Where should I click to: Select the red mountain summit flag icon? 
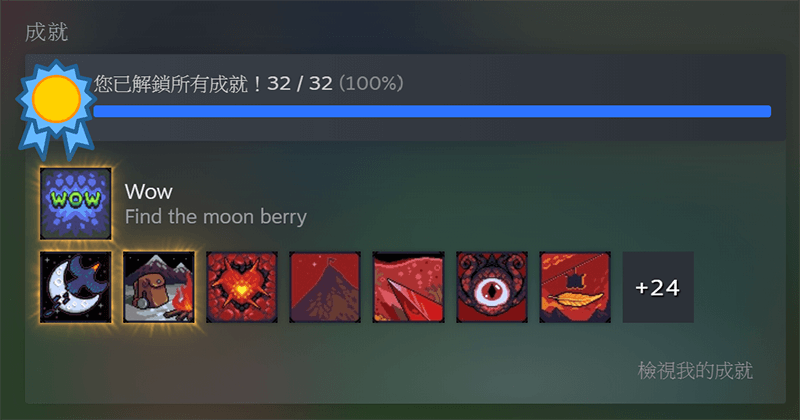(x=325, y=287)
